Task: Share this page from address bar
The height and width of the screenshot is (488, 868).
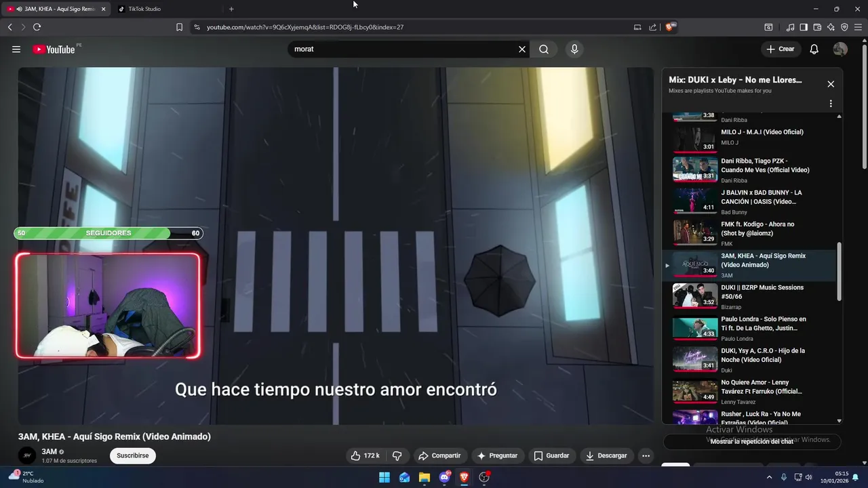Action: click(x=652, y=27)
